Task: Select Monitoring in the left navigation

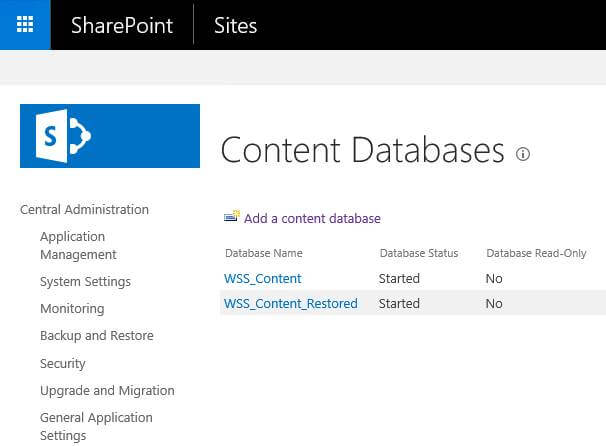Action: click(72, 309)
